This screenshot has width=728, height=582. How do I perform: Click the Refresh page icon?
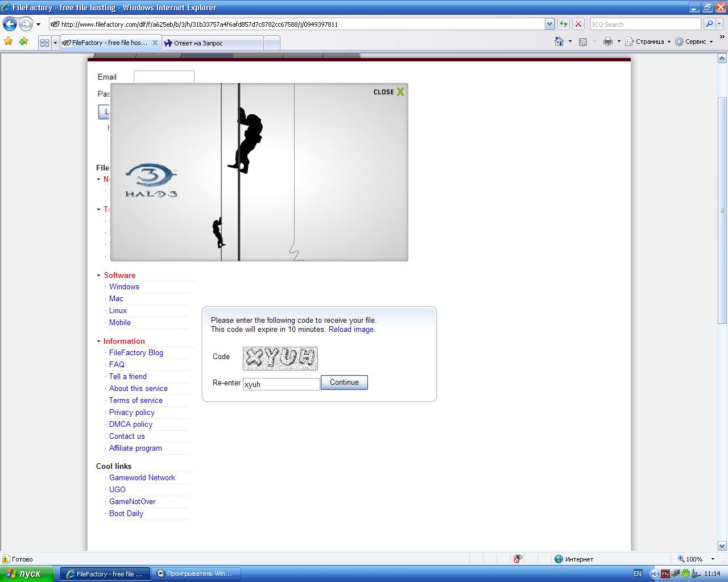tap(563, 24)
